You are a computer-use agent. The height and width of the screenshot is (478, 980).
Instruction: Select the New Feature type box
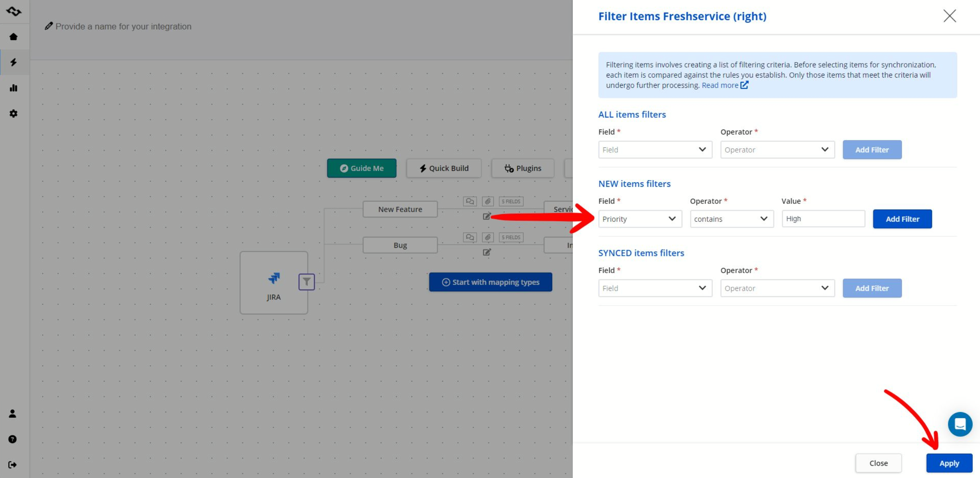point(400,209)
